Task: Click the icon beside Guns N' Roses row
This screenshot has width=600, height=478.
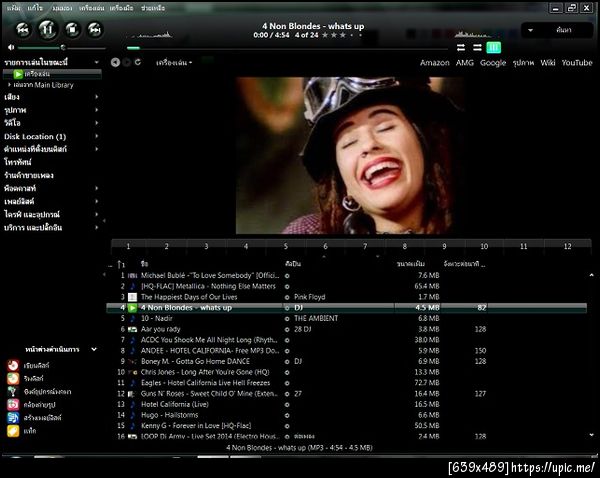Action: tap(132, 394)
